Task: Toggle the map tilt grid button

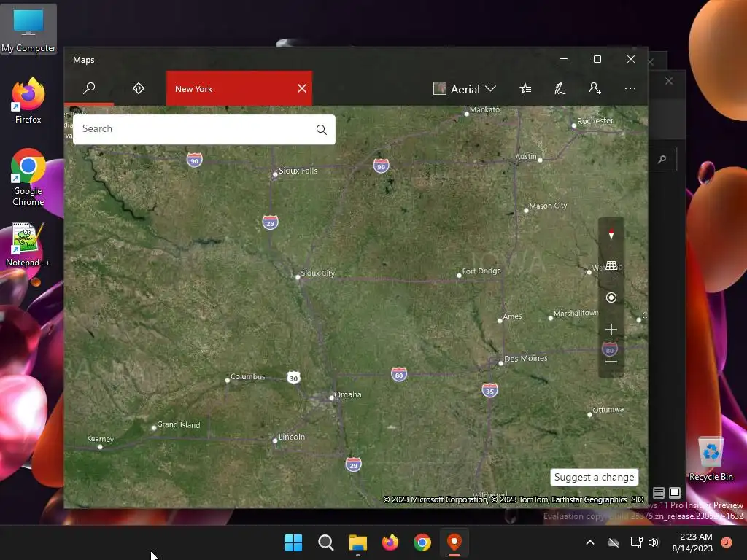Action: 611,265
